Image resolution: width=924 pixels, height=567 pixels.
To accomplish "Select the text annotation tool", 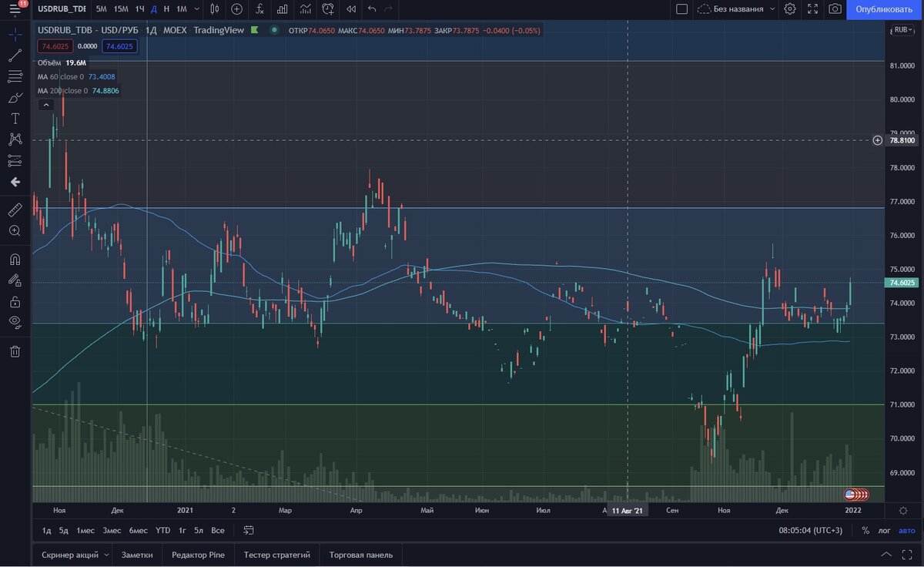I will [15, 118].
